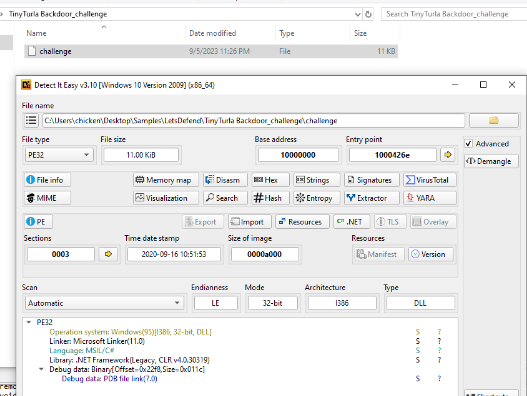Click the Endianness LE field
The height and width of the screenshot is (396, 527).
pos(215,303)
